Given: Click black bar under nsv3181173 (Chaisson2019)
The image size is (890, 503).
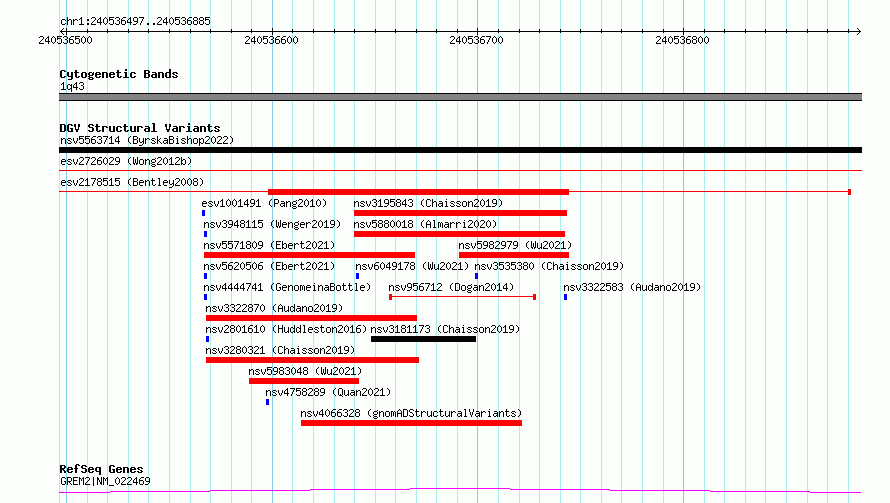Looking at the screenshot, I should tap(423, 339).
